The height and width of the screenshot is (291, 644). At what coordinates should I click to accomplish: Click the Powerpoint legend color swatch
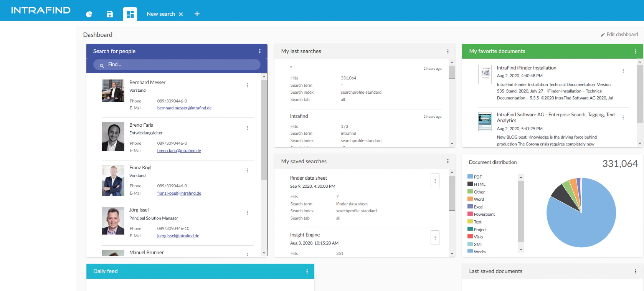click(470, 214)
